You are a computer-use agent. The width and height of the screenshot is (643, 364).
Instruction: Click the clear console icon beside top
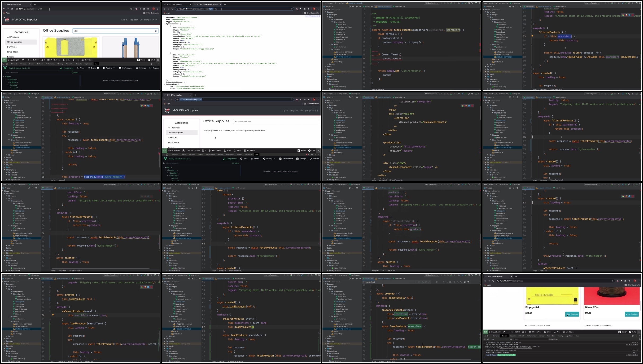488,339
